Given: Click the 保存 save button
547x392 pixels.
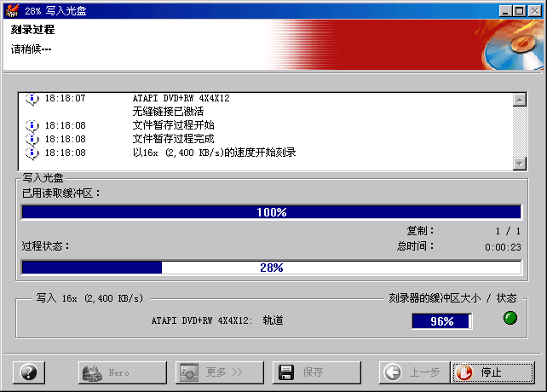Looking at the screenshot, I should (x=317, y=372).
